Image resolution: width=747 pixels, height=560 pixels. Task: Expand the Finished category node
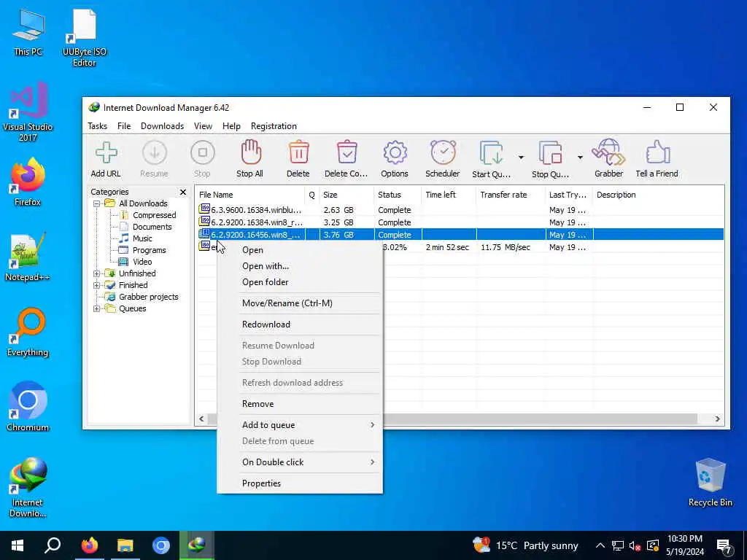[x=96, y=285]
